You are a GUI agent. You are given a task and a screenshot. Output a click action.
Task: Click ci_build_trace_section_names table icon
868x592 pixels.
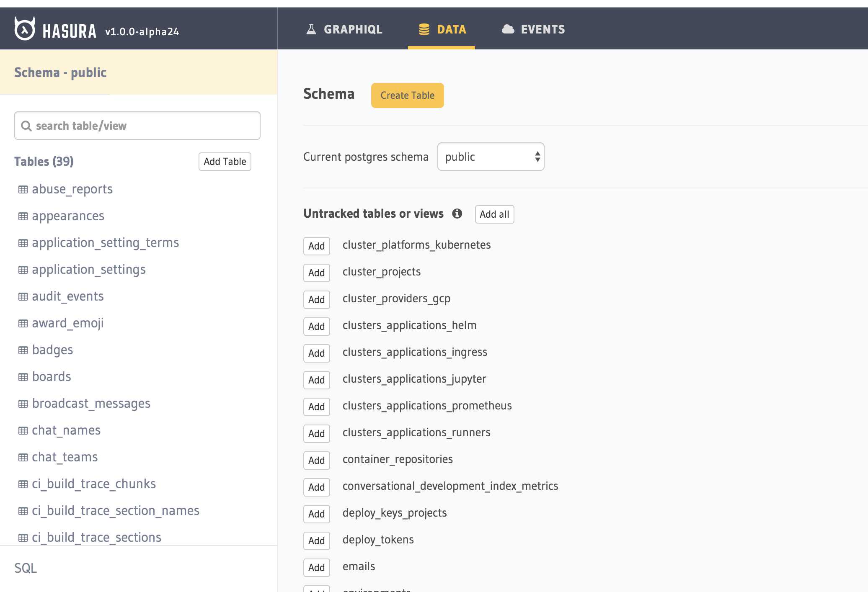(23, 511)
